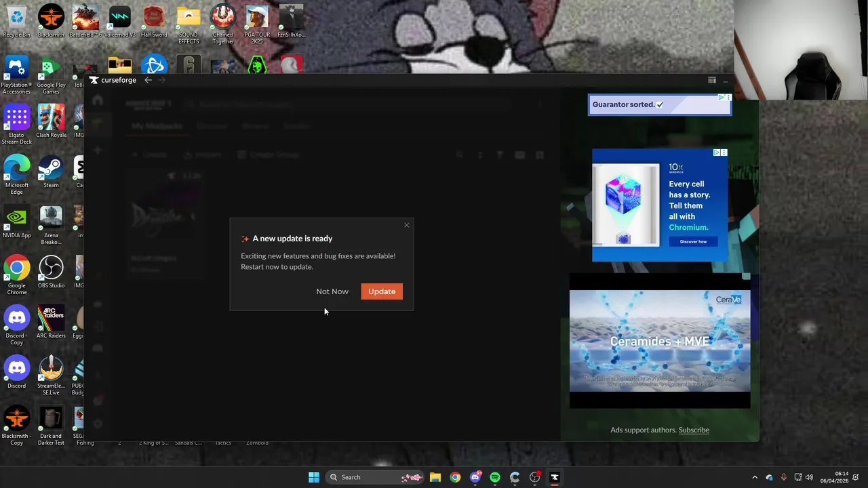Viewport: 868px width, 488px height.
Task: Open the Windows Start menu
Action: tap(313, 477)
